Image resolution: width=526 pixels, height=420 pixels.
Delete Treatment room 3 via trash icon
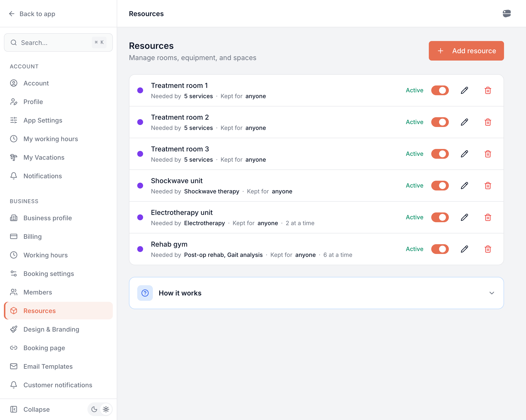pos(488,154)
